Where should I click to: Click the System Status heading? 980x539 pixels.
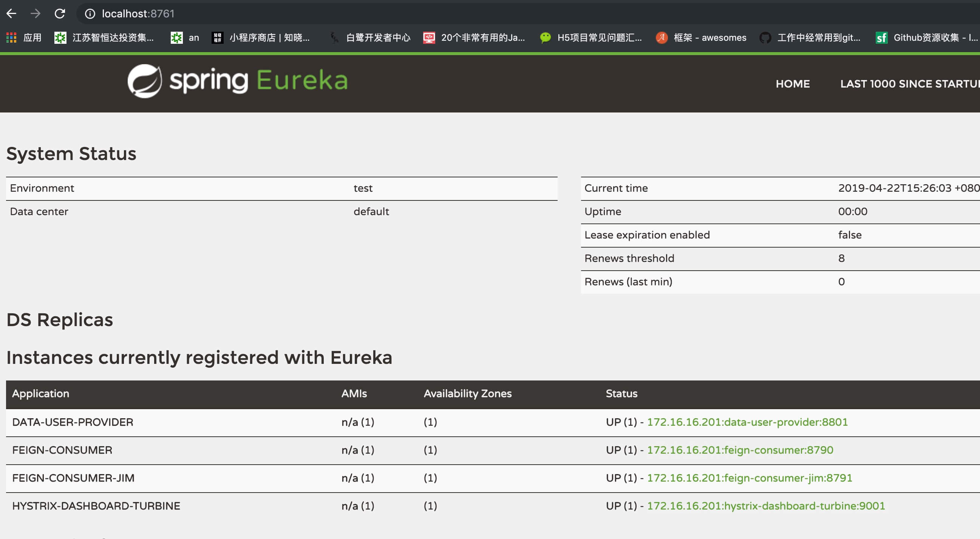tap(71, 154)
